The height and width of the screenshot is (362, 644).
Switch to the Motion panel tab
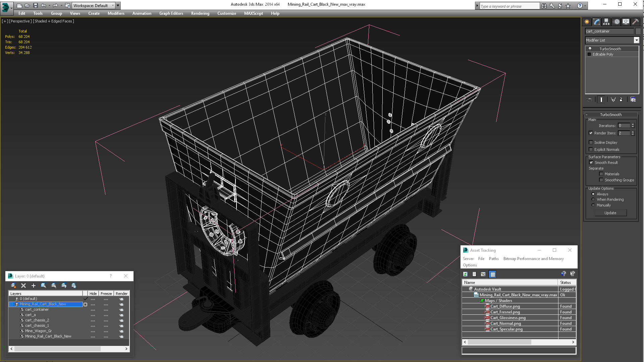(x=616, y=22)
